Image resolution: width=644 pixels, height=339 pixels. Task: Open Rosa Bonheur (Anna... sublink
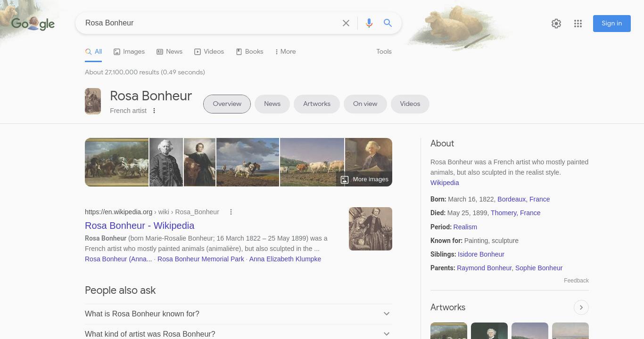pyautogui.click(x=118, y=259)
